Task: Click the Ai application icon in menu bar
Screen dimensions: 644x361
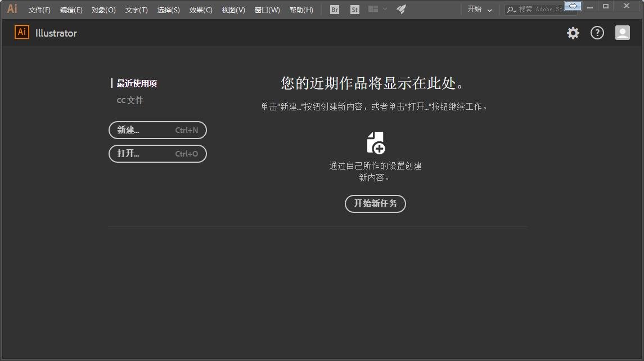Action: [x=12, y=8]
